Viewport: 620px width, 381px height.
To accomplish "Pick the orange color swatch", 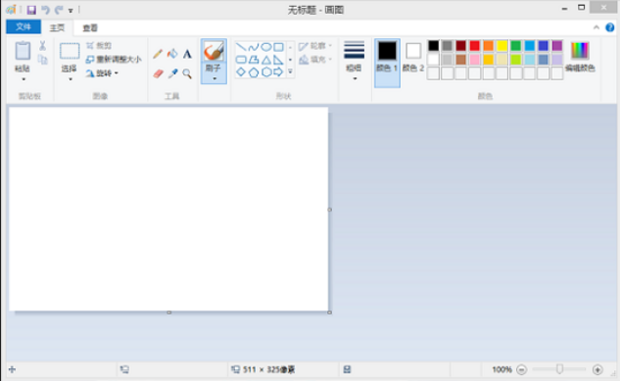I will 488,45.
